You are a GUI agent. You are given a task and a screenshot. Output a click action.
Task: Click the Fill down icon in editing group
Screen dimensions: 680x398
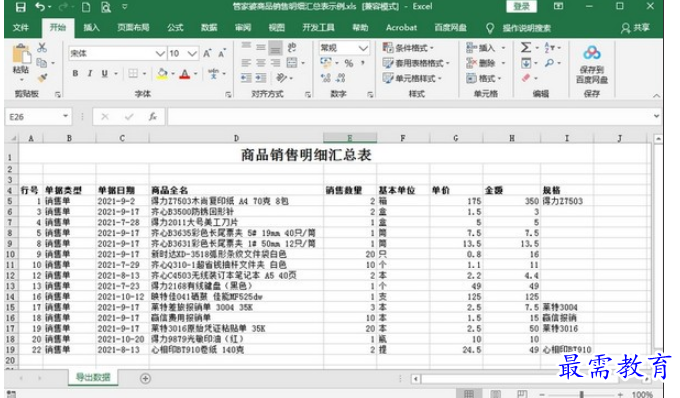pyautogui.click(x=526, y=63)
